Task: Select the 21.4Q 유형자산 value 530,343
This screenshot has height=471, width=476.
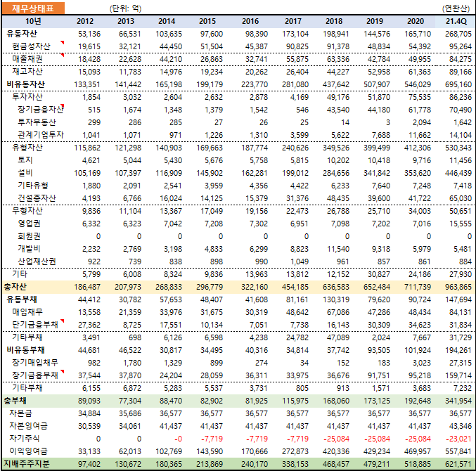Action: click(x=458, y=148)
